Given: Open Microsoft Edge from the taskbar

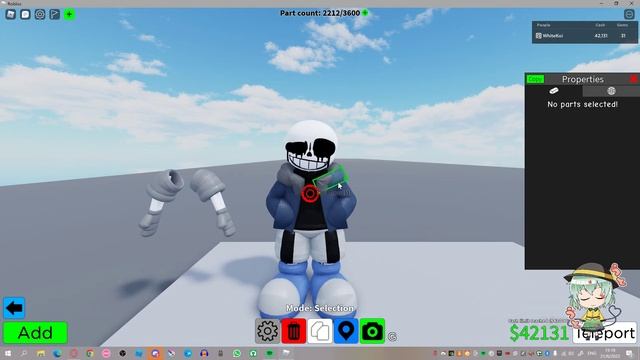Looking at the screenshot, I should click(x=57, y=353).
